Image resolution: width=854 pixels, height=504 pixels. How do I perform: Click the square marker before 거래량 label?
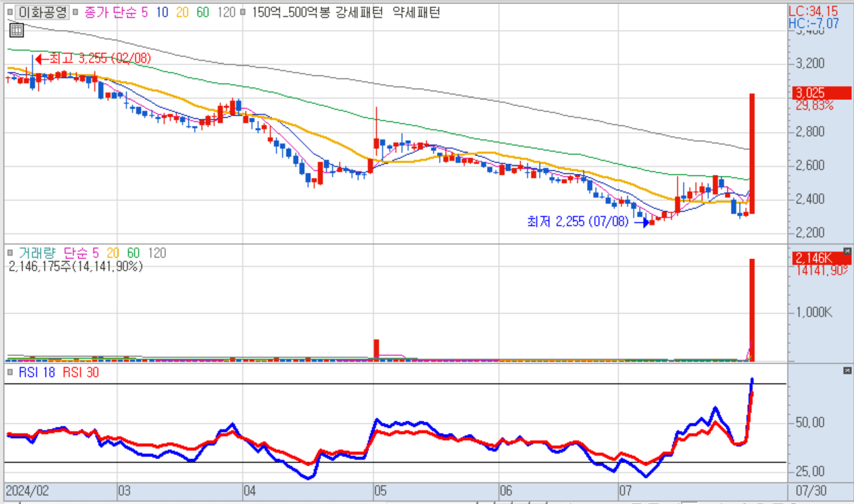[x=10, y=254]
